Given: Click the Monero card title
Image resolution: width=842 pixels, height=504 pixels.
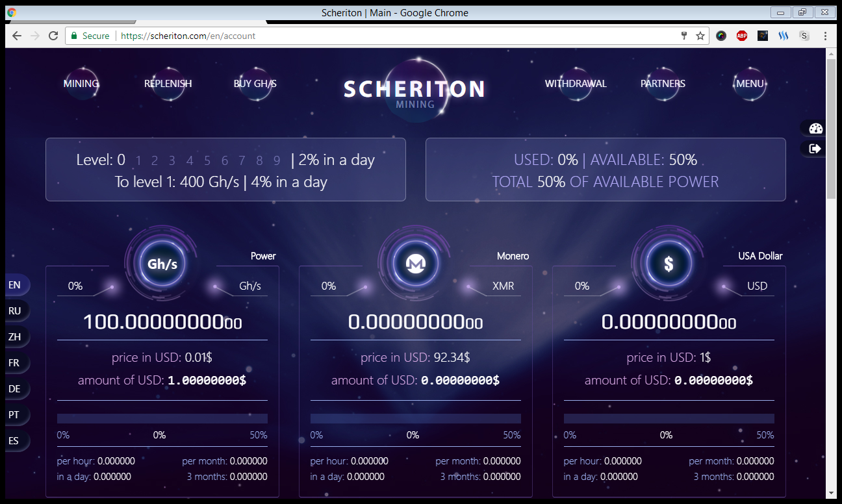Looking at the screenshot, I should (513, 256).
